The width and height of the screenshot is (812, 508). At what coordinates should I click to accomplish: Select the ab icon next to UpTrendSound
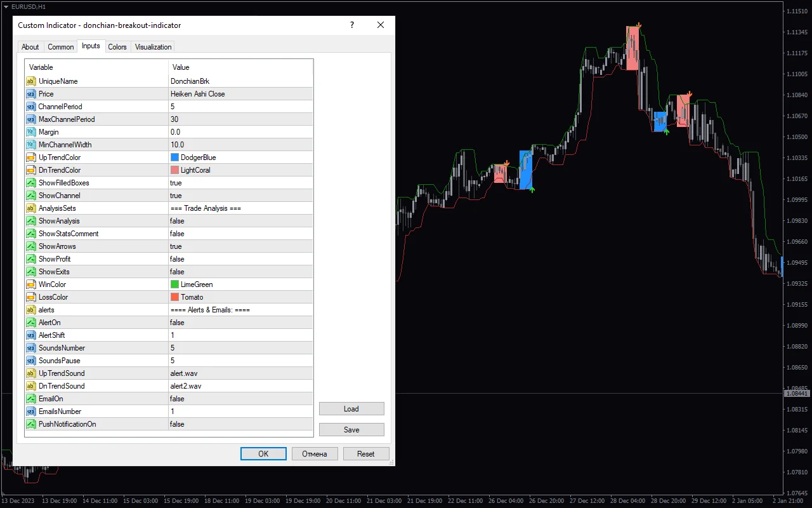tap(30, 373)
